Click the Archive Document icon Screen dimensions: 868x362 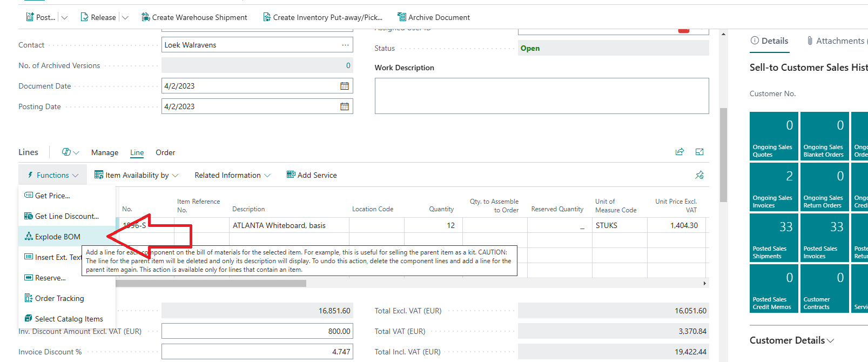401,17
